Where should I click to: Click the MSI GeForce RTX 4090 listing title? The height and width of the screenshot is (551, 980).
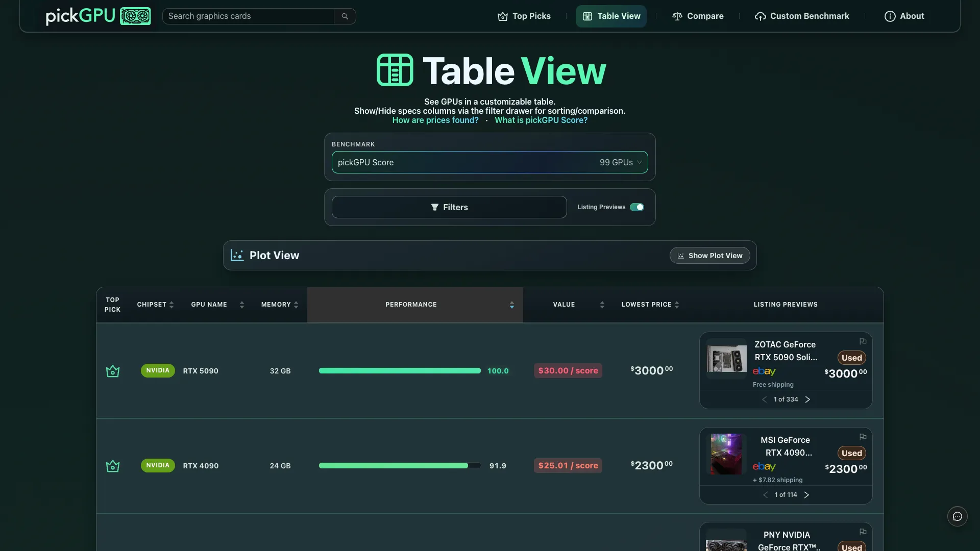786,446
